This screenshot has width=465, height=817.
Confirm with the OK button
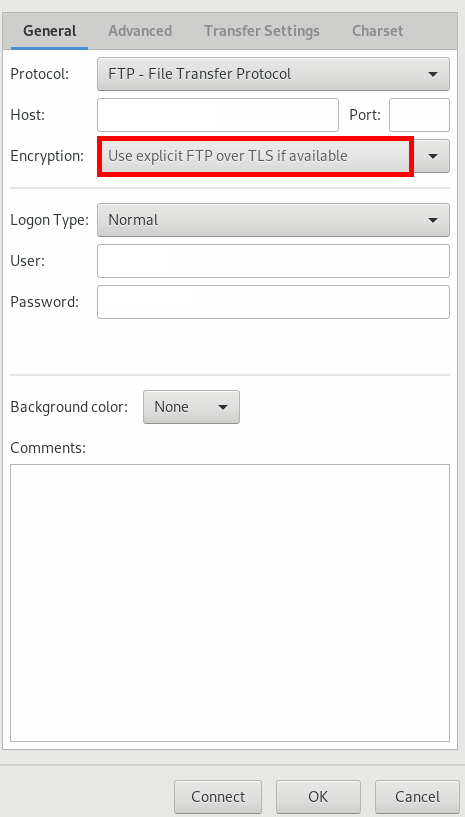click(x=318, y=797)
